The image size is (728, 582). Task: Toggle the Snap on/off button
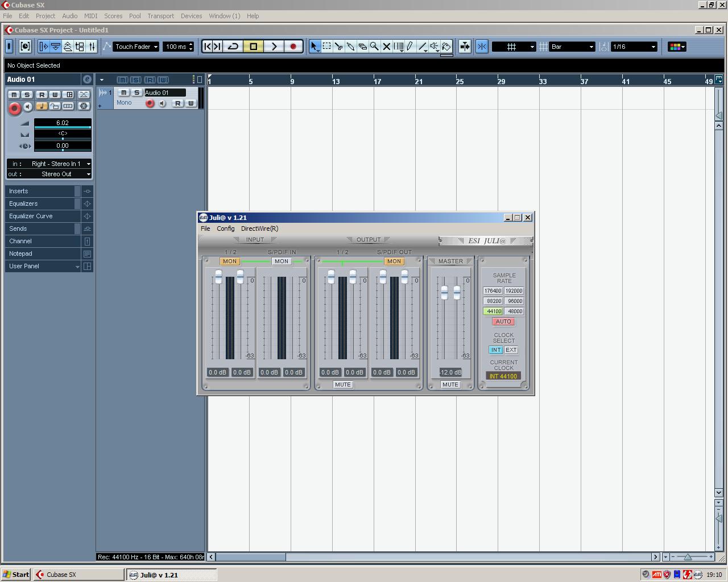click(x=482, y=47)
